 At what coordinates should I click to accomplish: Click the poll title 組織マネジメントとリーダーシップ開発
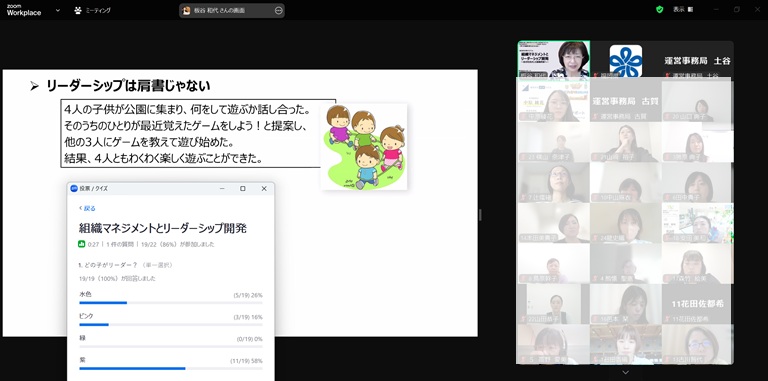163,228
